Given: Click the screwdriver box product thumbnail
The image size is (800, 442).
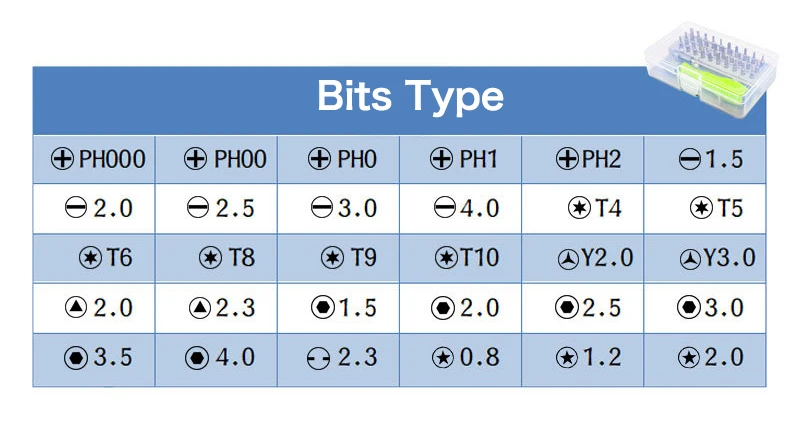Looking at the screenshot, I should point(711,69).
